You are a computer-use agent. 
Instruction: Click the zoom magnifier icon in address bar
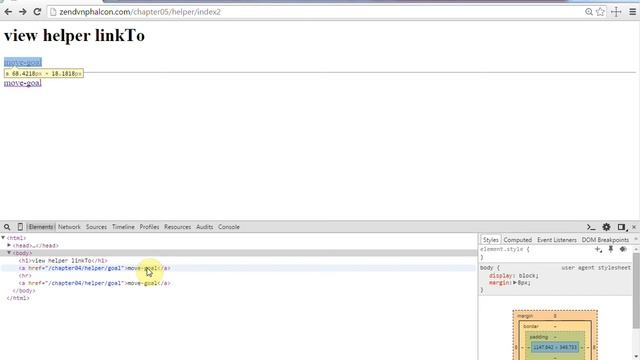(589, 12)
